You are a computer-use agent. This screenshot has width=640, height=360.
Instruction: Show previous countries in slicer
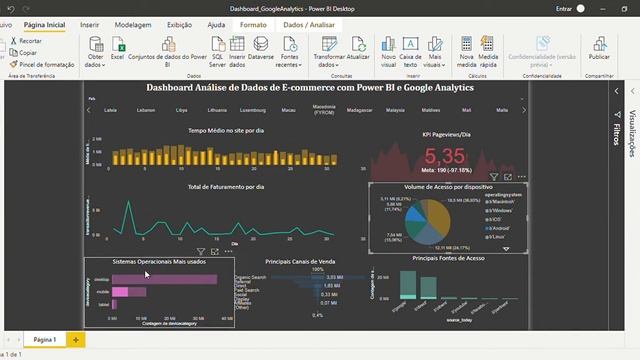tap(89, 110)
